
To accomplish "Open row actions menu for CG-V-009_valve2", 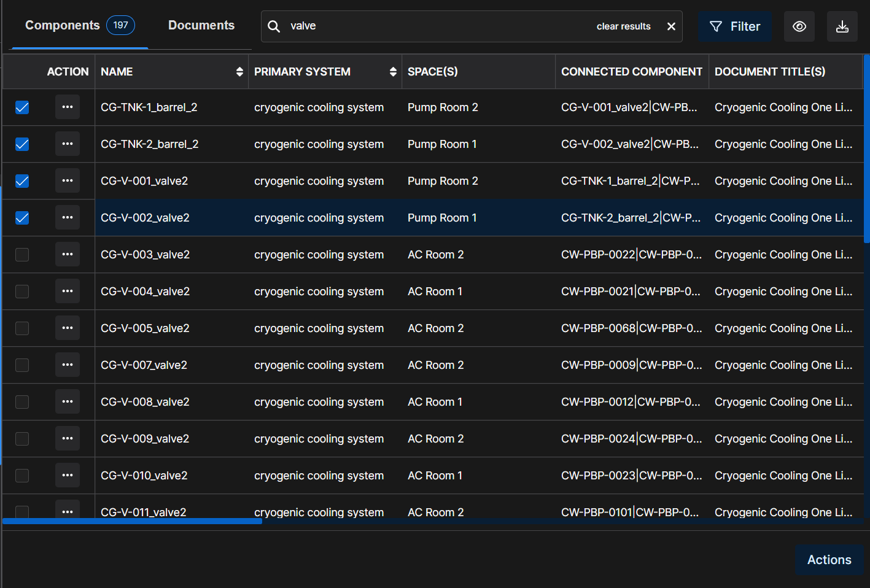I will [68, 438].
